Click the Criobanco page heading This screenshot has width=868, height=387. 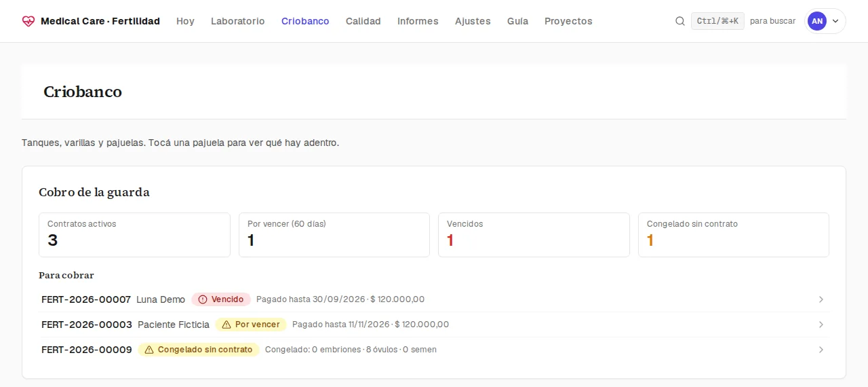(x=83, y=92)
